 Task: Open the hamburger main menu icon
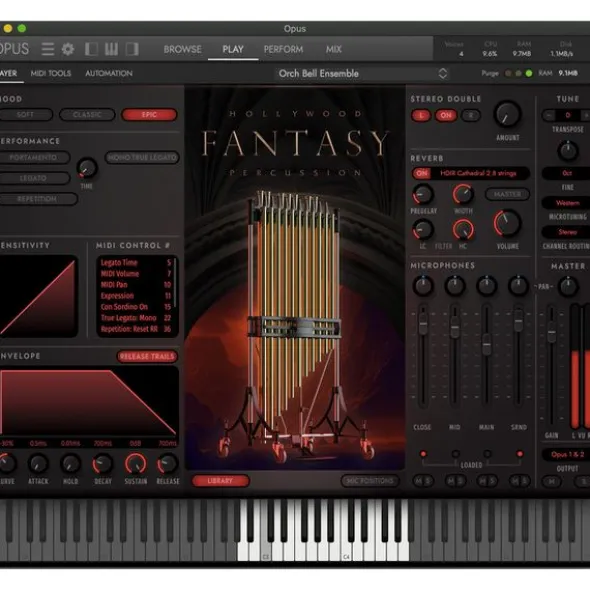click(48, 49)
